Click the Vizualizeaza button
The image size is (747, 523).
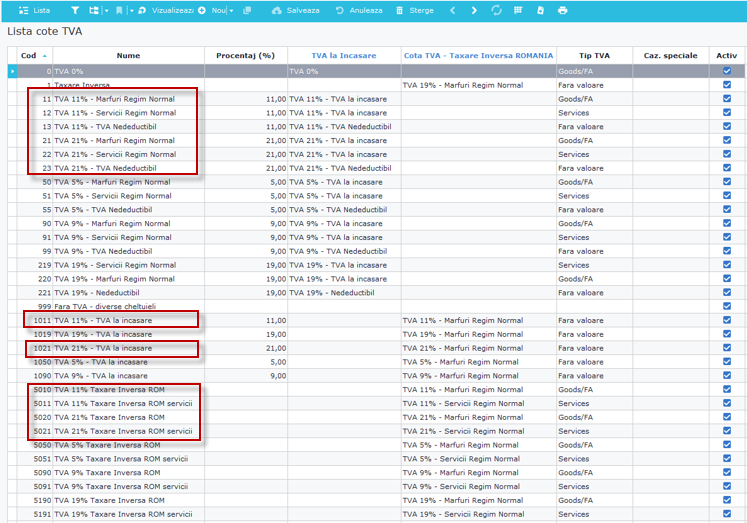166,10
